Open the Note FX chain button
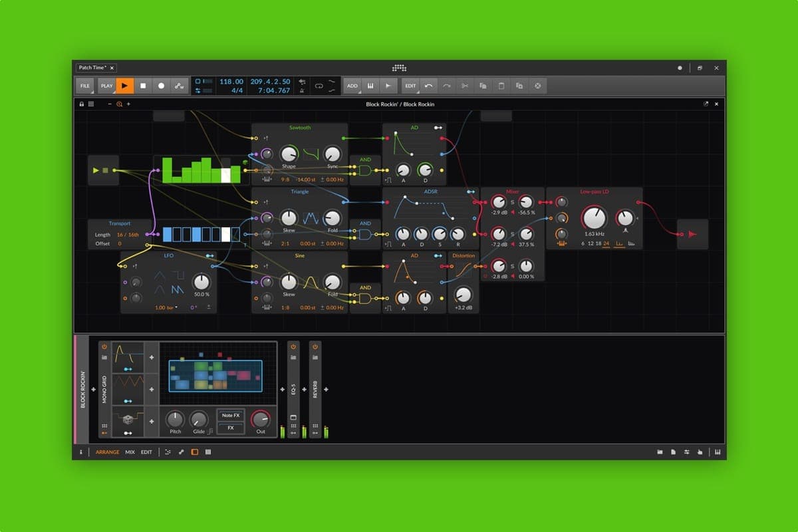 pos(231,415)
